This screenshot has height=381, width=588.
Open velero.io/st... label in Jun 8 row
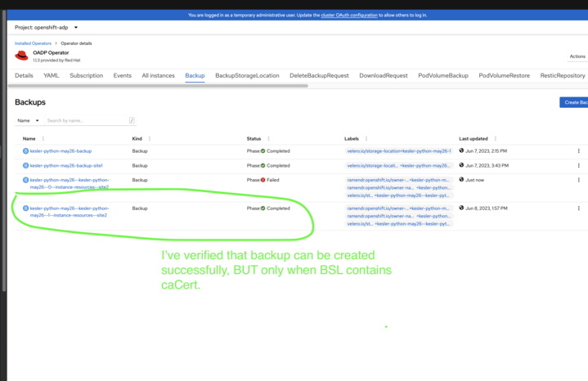[x=399, y=224]
